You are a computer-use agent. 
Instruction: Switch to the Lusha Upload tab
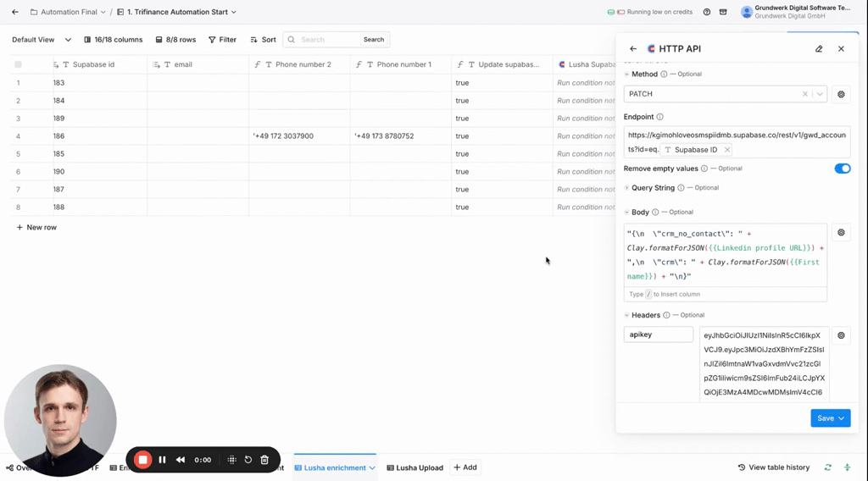(x=415, y=467)
